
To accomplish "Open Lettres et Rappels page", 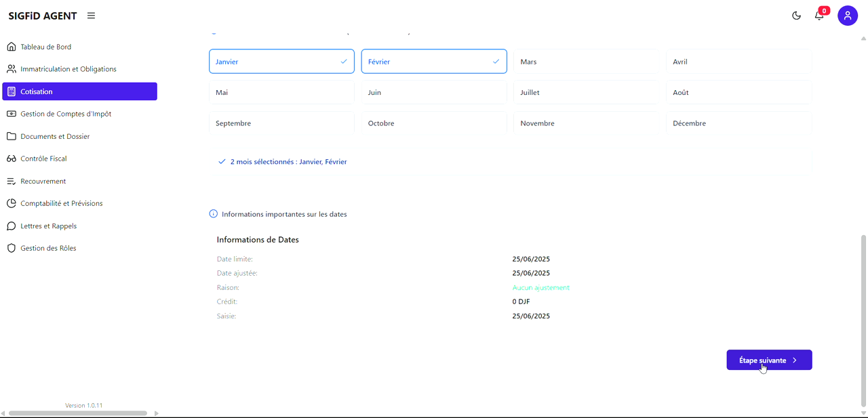I will pos(49,226).
